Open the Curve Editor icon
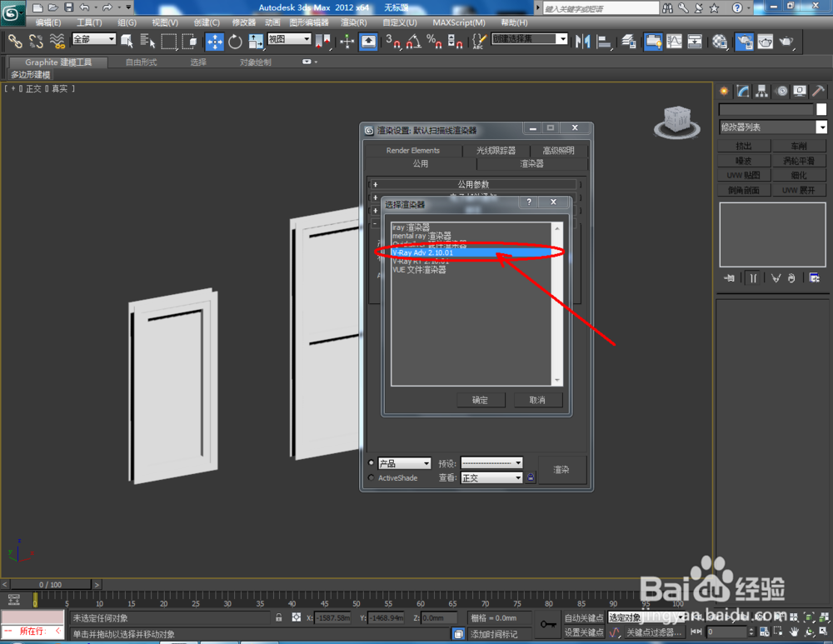 674,41
